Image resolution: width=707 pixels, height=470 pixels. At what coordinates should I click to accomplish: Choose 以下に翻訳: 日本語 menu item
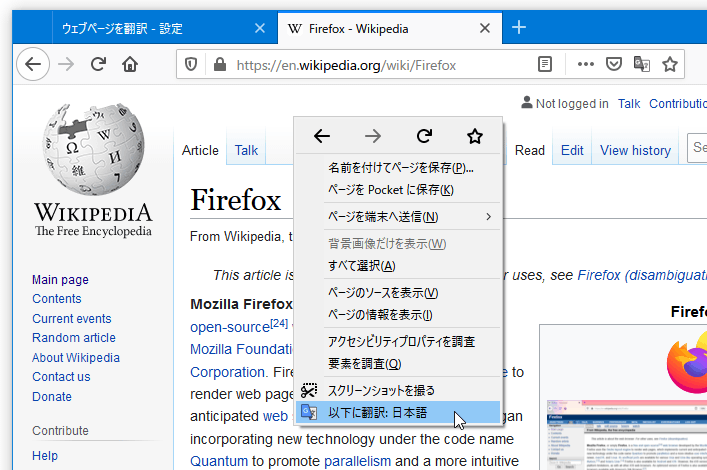tap(398, 412)
